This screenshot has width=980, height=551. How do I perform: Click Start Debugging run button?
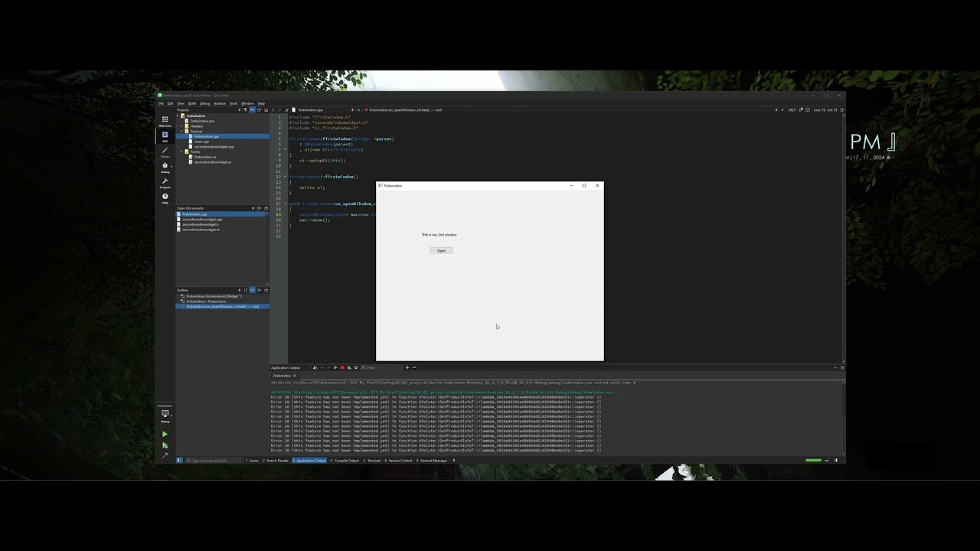(x=165, y=445)
